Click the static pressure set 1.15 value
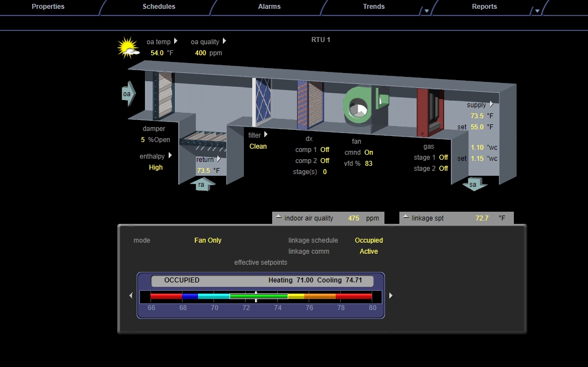 [x=477, y=159]
